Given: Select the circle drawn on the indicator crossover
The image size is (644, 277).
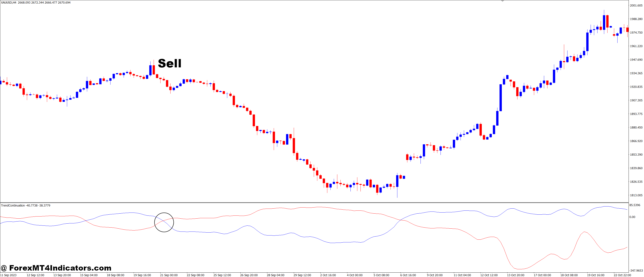Looking at the screenshot, I should click(x=164, y=222).
